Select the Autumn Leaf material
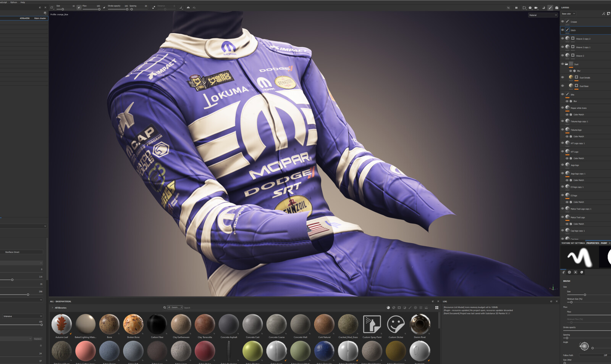Screen dimensions: 611x364 coord(61,325)
